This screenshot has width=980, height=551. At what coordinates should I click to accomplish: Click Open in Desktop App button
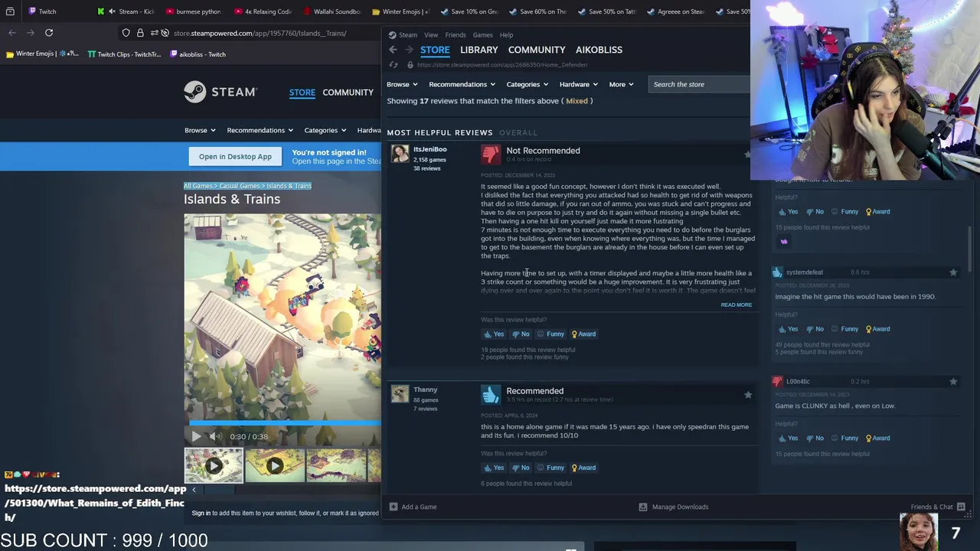tap(235, 156)
